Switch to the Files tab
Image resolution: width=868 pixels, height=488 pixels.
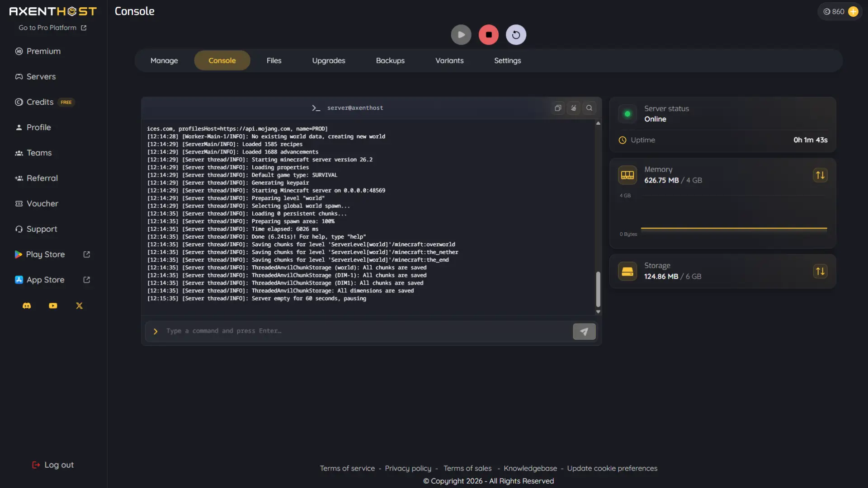pyautogui.click(x=274, y=61)
